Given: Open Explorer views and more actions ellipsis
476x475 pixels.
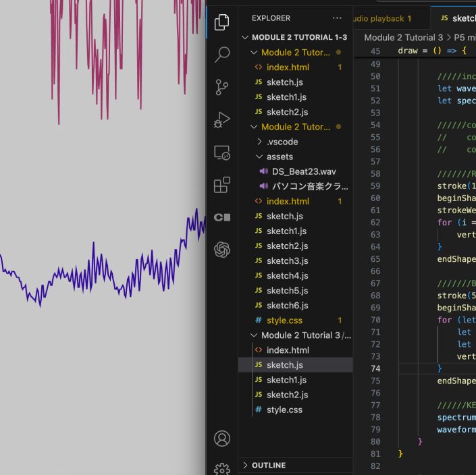Looking at the screenshot, I should (x=337, y=18).
